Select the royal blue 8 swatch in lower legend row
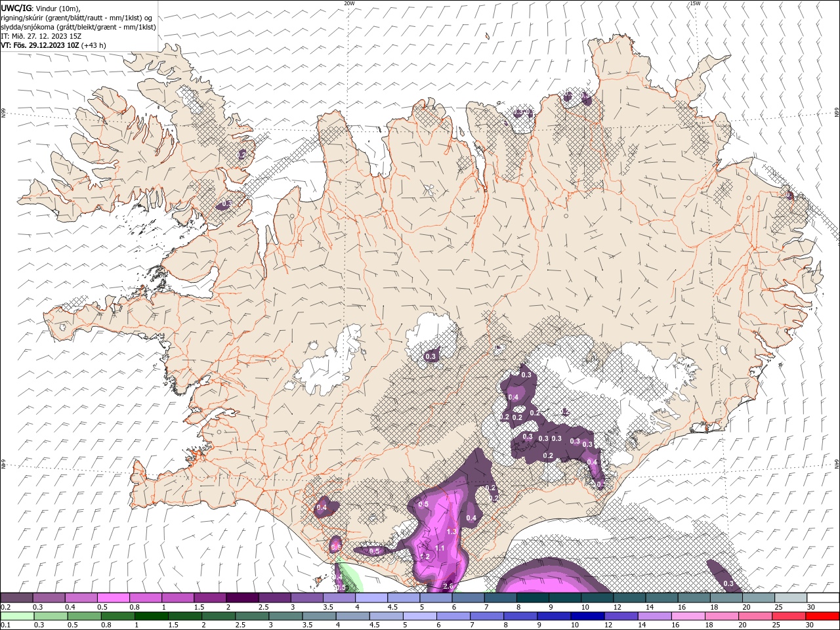840x630 pixels. [520, 616]
